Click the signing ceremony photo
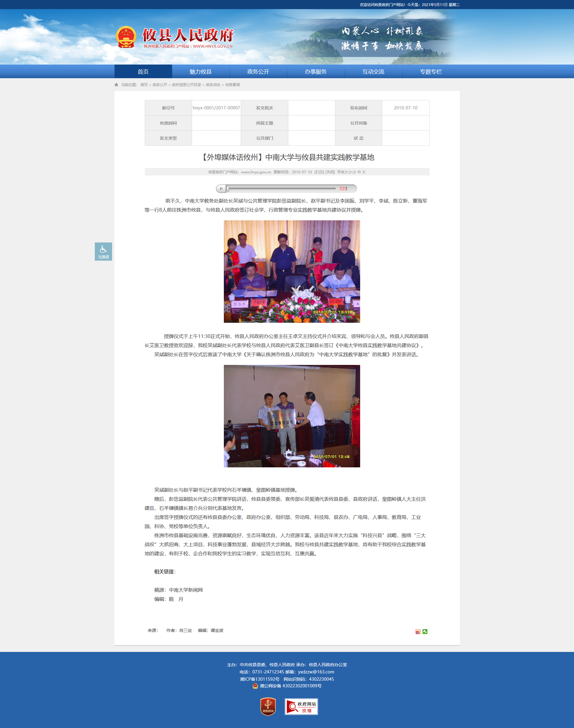574x728 pixels. tap(292, 271)
